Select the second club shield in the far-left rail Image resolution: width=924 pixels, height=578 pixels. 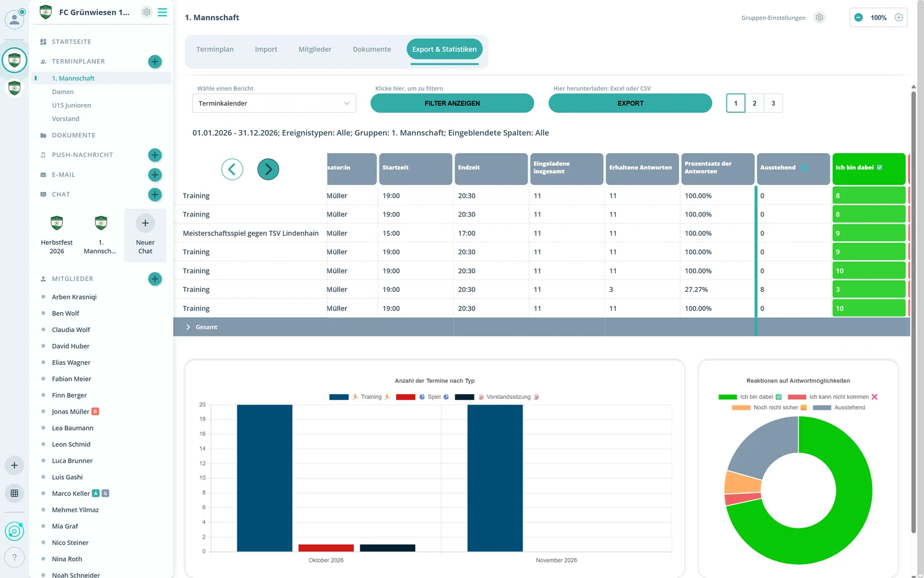tap(14, 88)
